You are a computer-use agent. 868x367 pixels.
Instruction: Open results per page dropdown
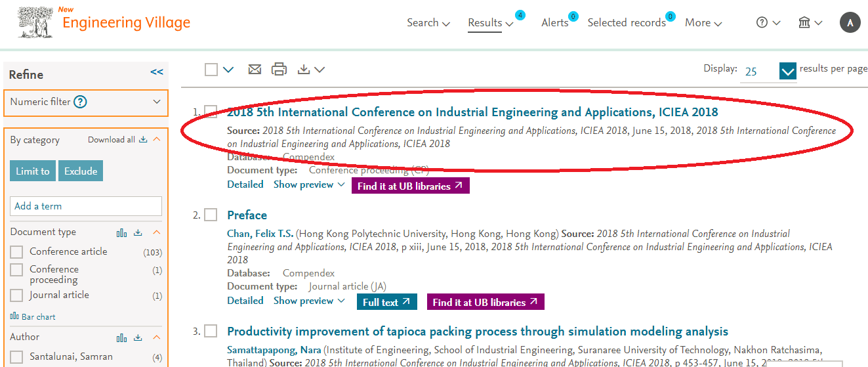[x=788, y=72]
